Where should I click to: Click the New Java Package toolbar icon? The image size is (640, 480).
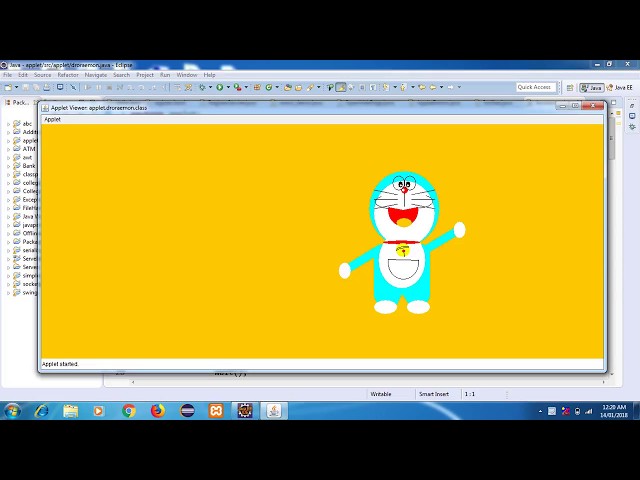click(x=257, y=87)
